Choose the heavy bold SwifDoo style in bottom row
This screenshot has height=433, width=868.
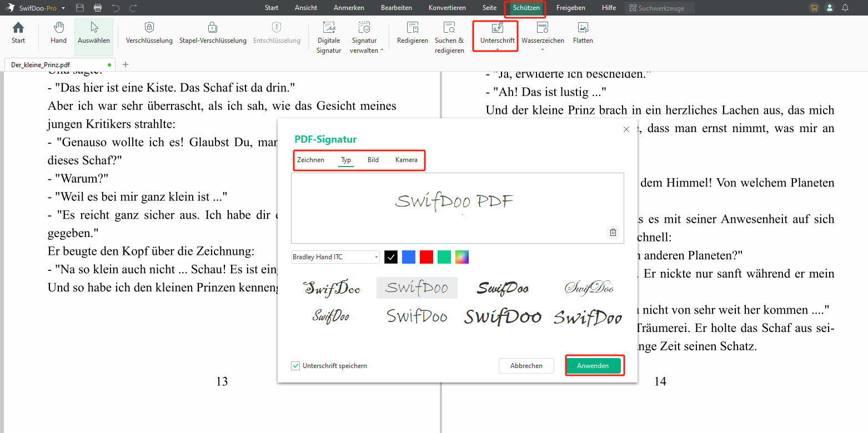(x=503, y=316)
